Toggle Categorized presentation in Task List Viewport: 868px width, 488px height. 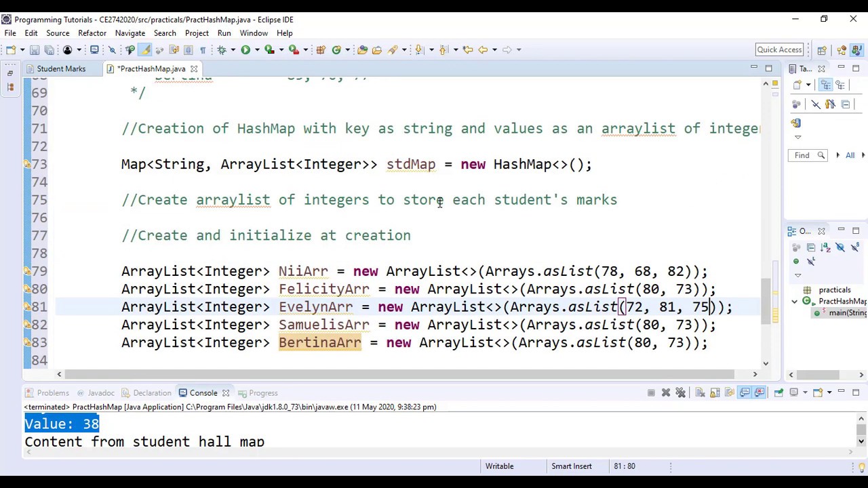(825, 85)
